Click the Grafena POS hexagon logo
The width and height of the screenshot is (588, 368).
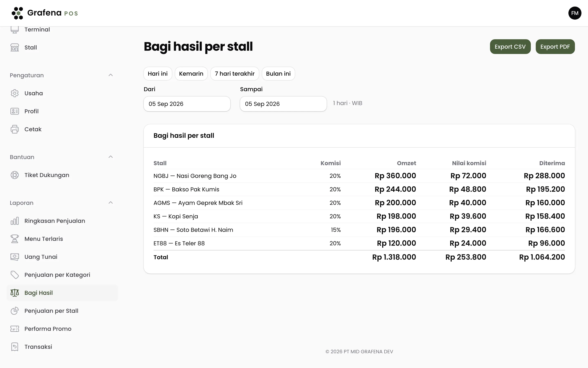17,13
